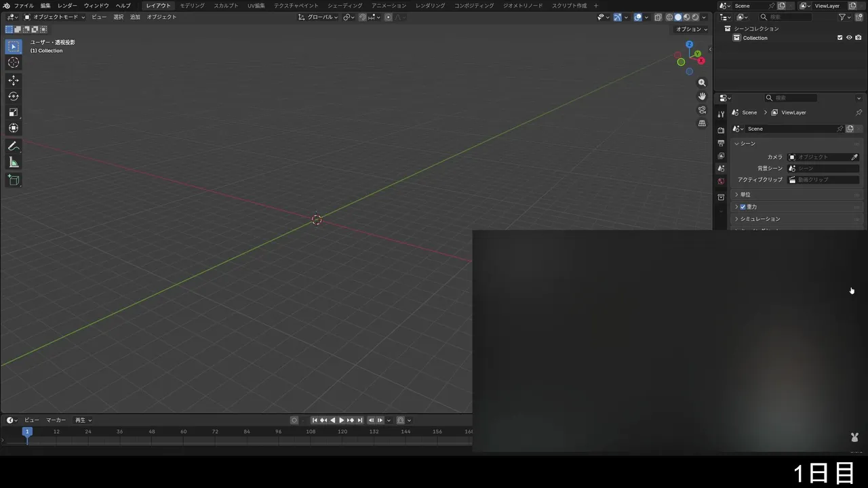Toggle X-ray mode button
Image resolution: width=868 pixels, height=488 pixels.
(658, 17)
